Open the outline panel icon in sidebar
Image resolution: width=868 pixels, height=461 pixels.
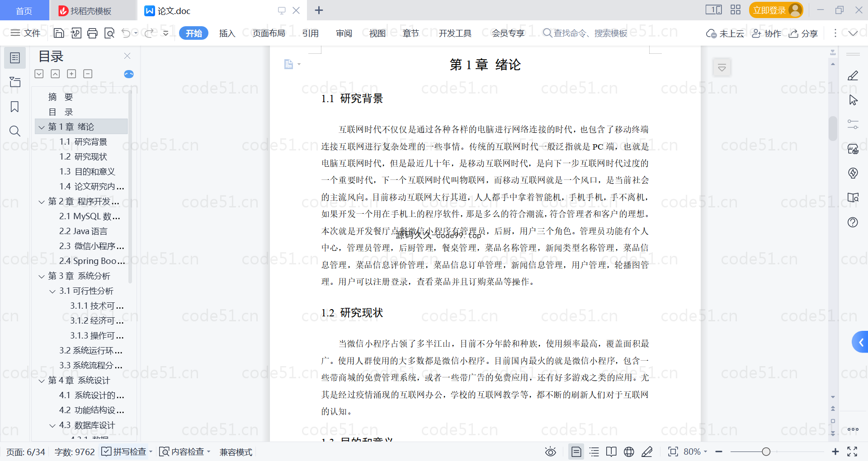[15, 58]
